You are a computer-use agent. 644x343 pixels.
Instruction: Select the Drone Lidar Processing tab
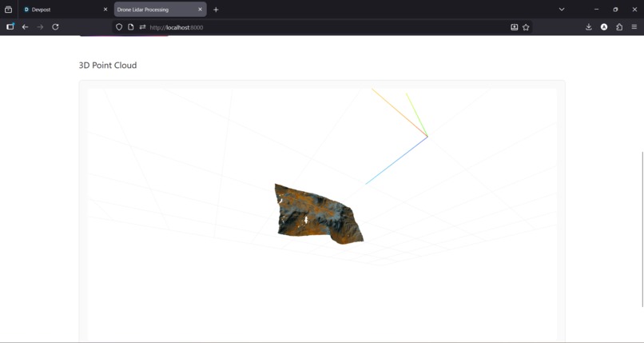coord(160,10)
